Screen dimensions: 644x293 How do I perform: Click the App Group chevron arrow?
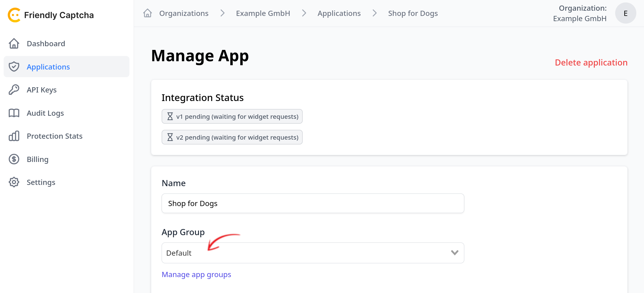[455, 253]
